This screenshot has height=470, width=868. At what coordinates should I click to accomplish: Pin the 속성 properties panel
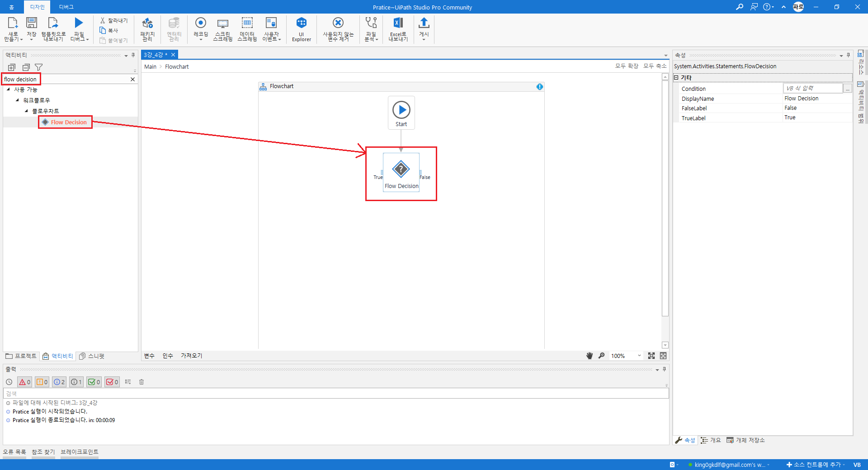(849, 55)
